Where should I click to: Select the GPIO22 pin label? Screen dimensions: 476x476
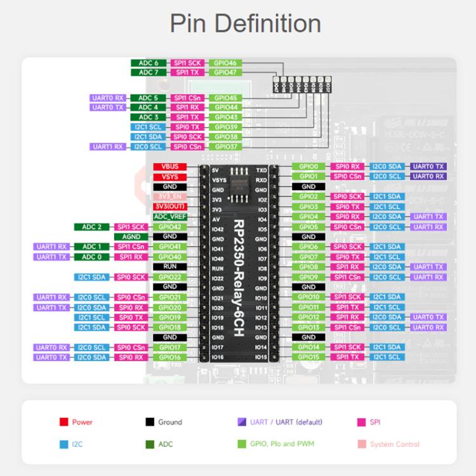(x=170, y=277)
